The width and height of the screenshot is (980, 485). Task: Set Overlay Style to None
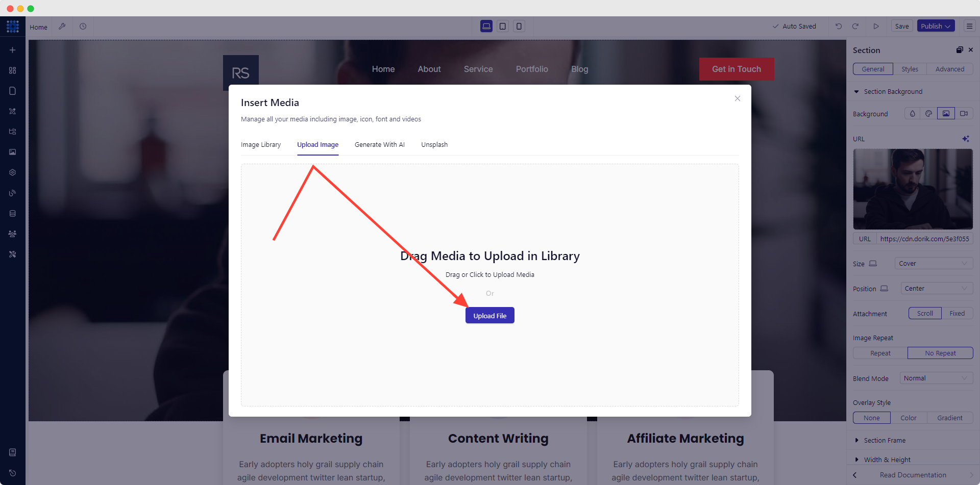pyautogui.click(x=872, y=418)
